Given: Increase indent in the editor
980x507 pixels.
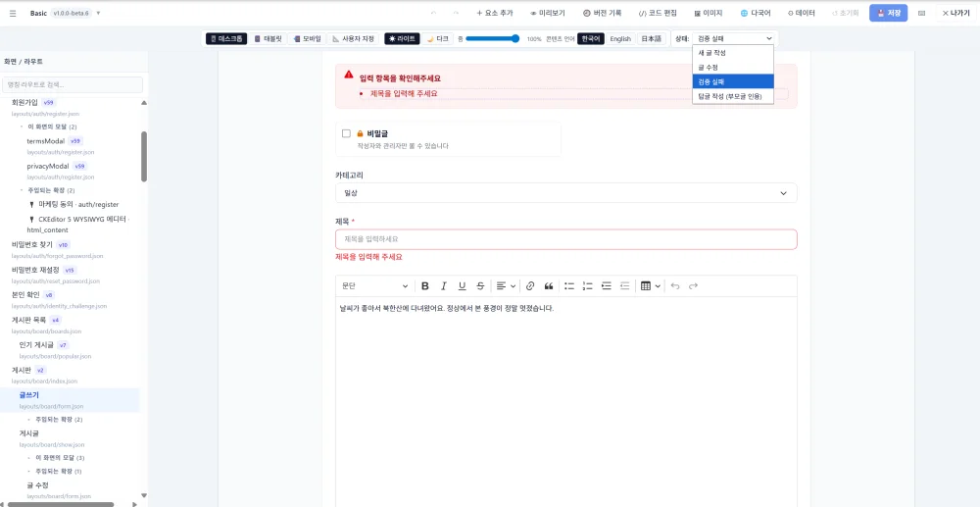Looking at the screenshot, I should click(606, 285).
